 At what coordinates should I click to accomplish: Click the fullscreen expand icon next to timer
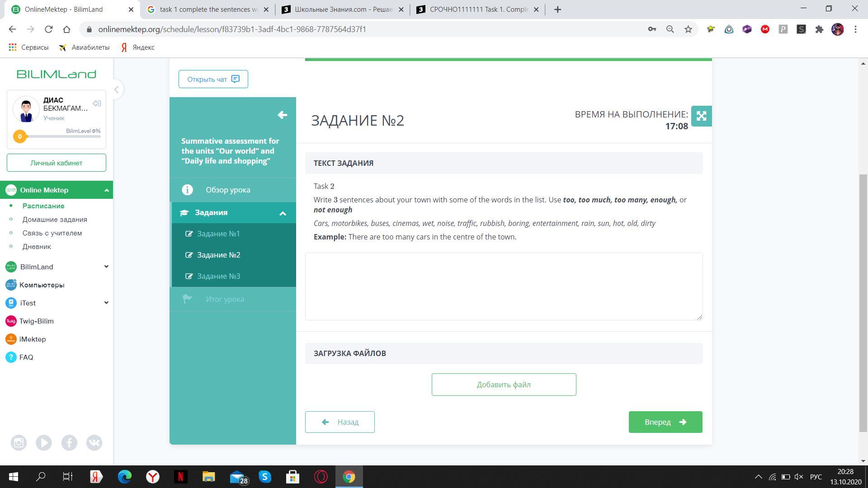coord(701,116)
